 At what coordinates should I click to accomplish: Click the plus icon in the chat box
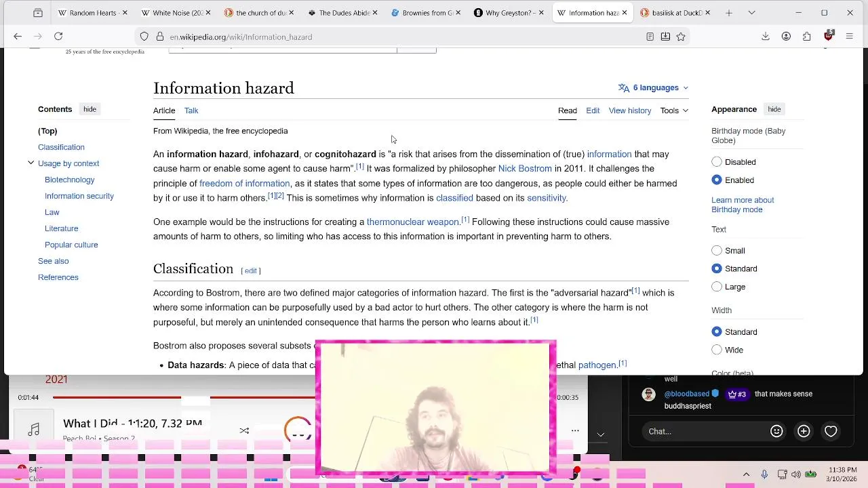804,431
